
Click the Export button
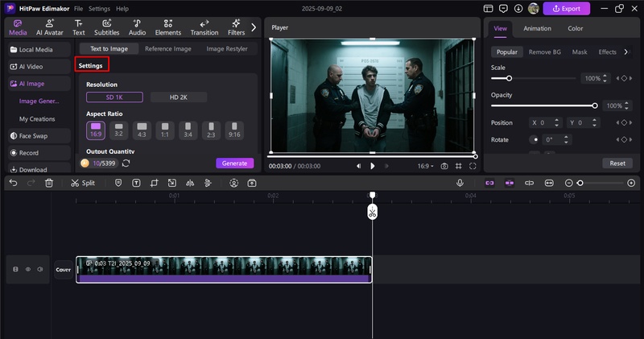coord(567,9)
